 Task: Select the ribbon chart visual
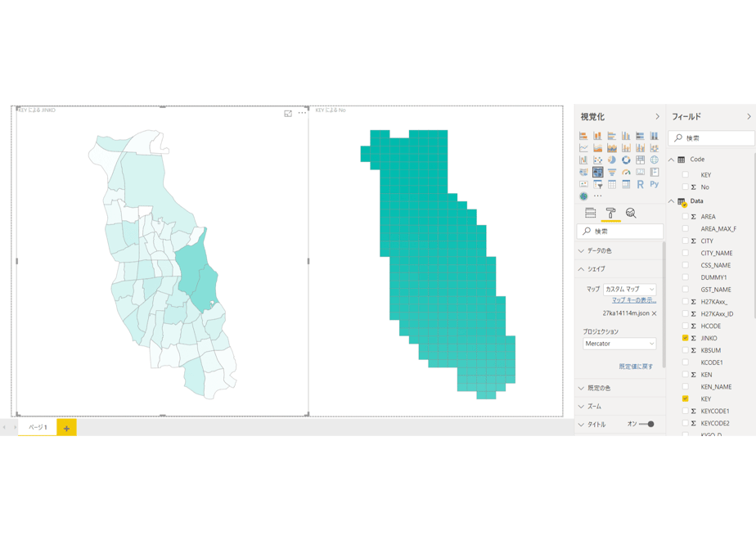click(x=655, y=148)
